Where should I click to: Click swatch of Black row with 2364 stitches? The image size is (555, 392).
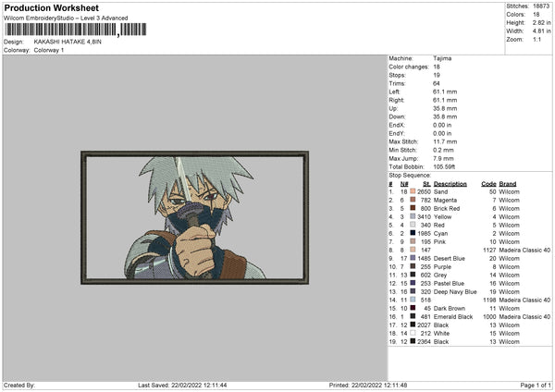(413, 341)
